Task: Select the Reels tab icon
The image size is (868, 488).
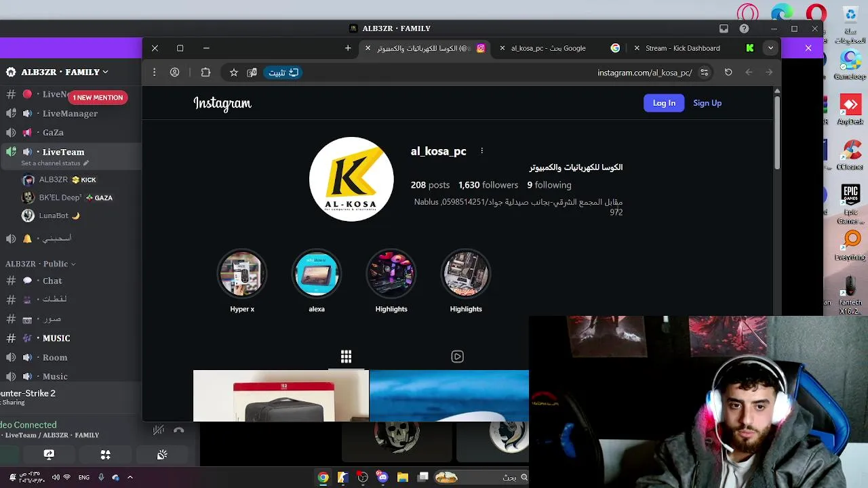Action: point(457,357)
